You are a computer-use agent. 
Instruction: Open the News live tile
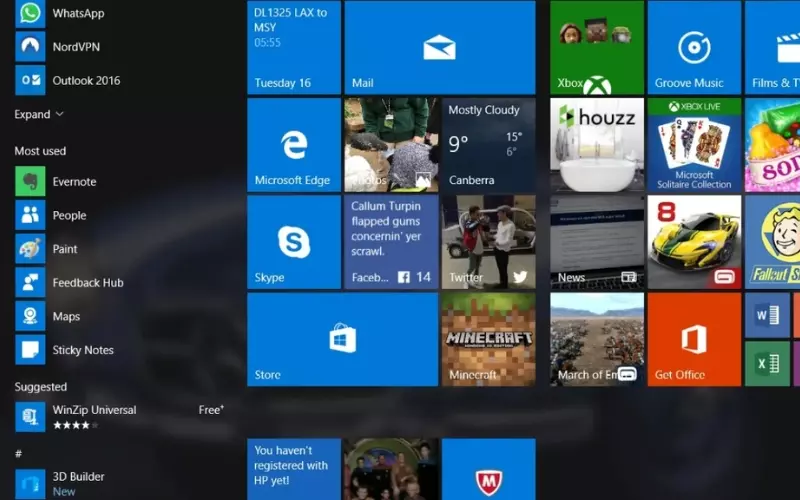597,242
